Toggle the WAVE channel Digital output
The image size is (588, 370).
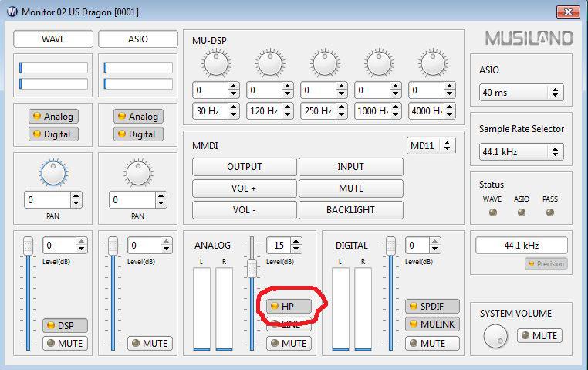[53, 134]
